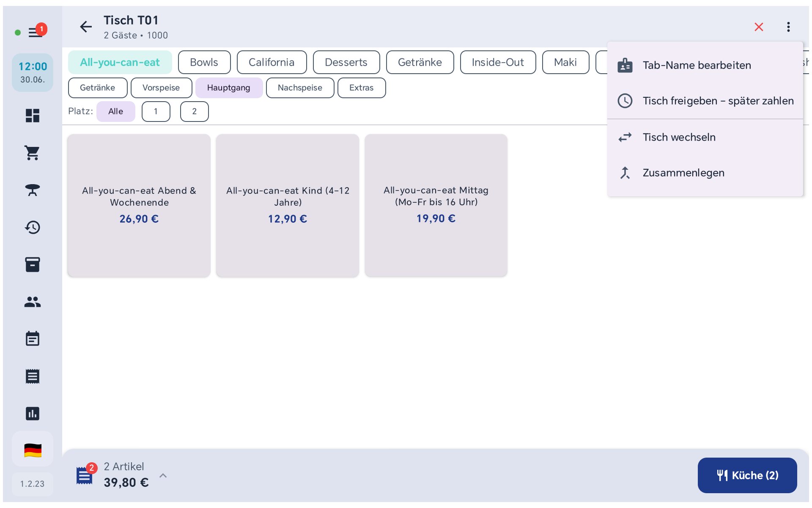This screenshot has height=508, width=812.
Task: Select Zusammenlegen menu entry
Action: pos(705,173)
